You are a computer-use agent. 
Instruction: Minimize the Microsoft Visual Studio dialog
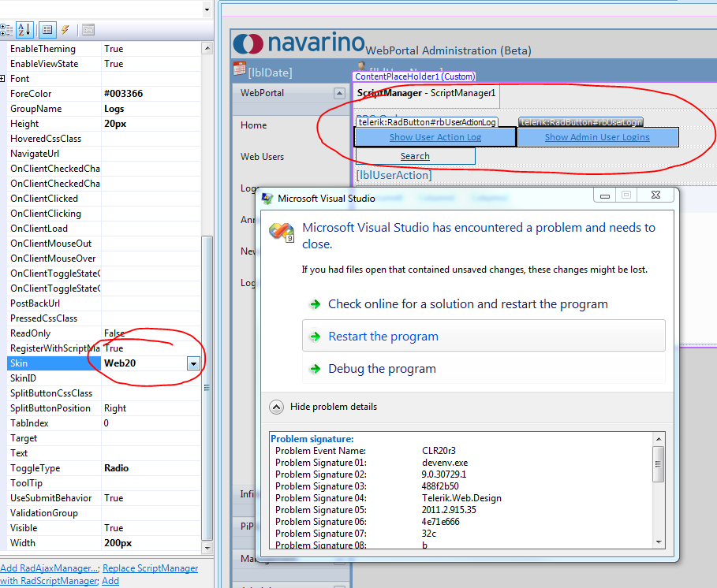coord(604,195)
